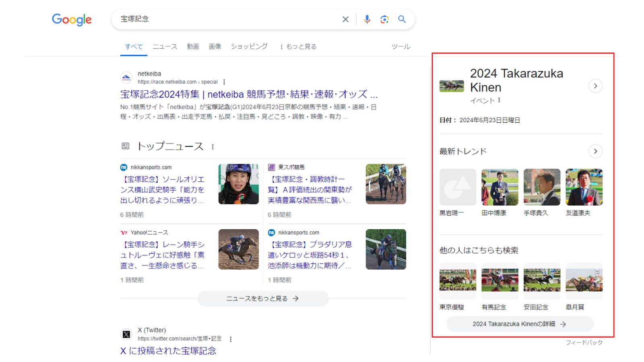Image resolution: width=644 pixels, height=362 pixels.
Task: Click the フィードバック link
Action: click(x=584, y=342)
